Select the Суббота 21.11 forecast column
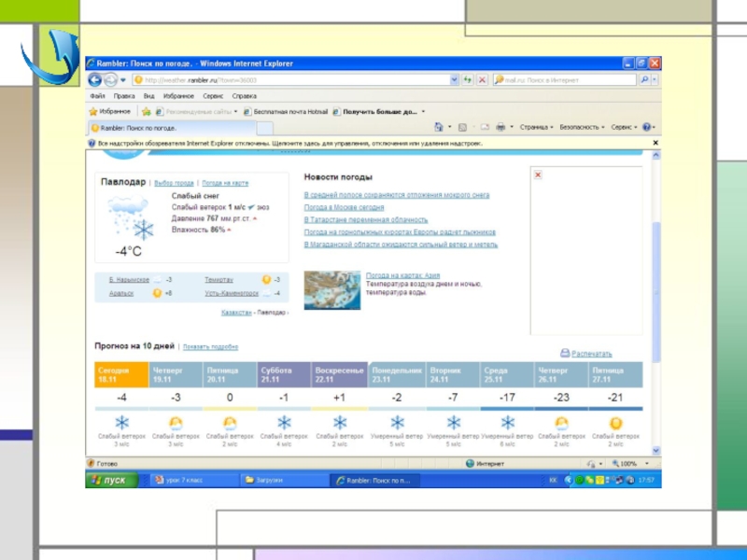 (285, 375)
